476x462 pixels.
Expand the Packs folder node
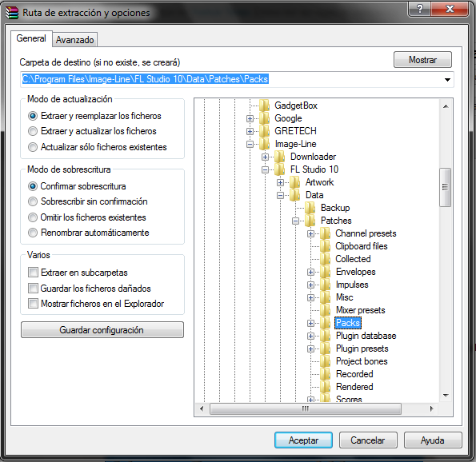click(x=310, y=323)
